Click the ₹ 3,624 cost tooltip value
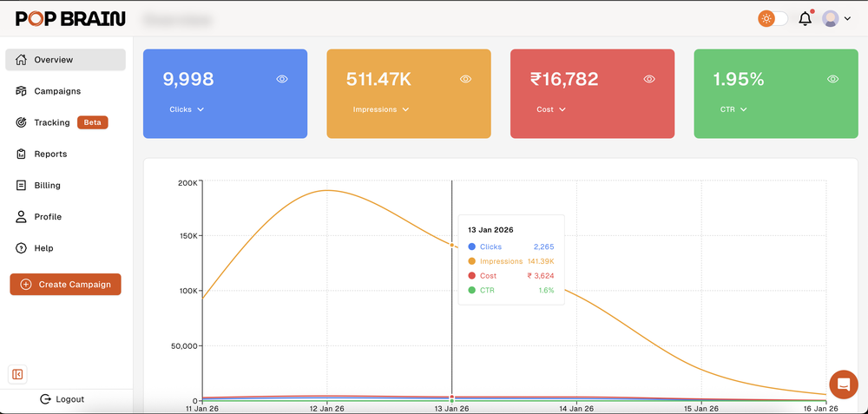Image resolution: width=868 pixels, height=414 pixels. pyautogui.click(x=541, y=276)
